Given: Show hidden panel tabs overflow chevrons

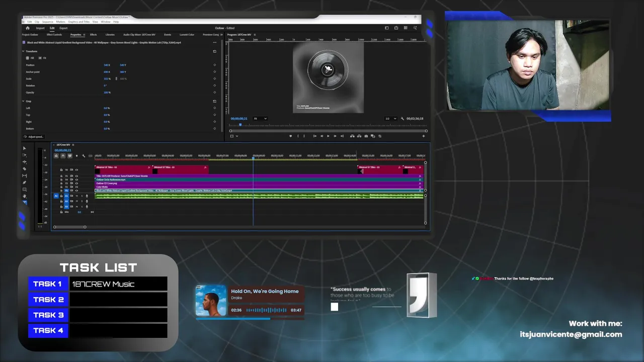Looking at the screenshot, I should click(222, 35).
